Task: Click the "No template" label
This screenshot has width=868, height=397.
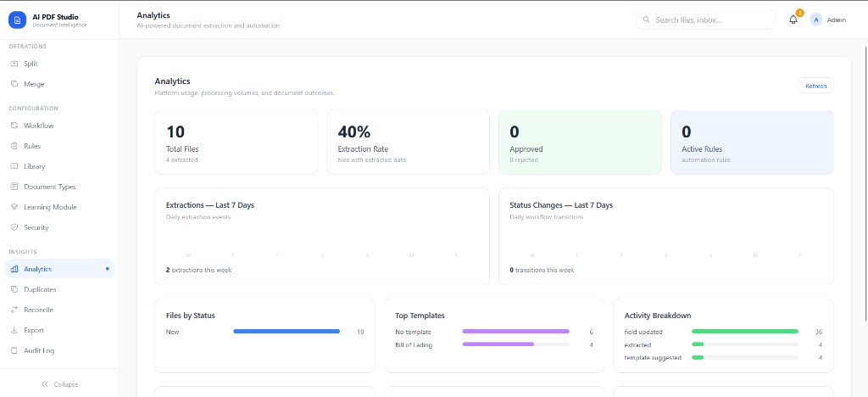Action: click(413, 333)
